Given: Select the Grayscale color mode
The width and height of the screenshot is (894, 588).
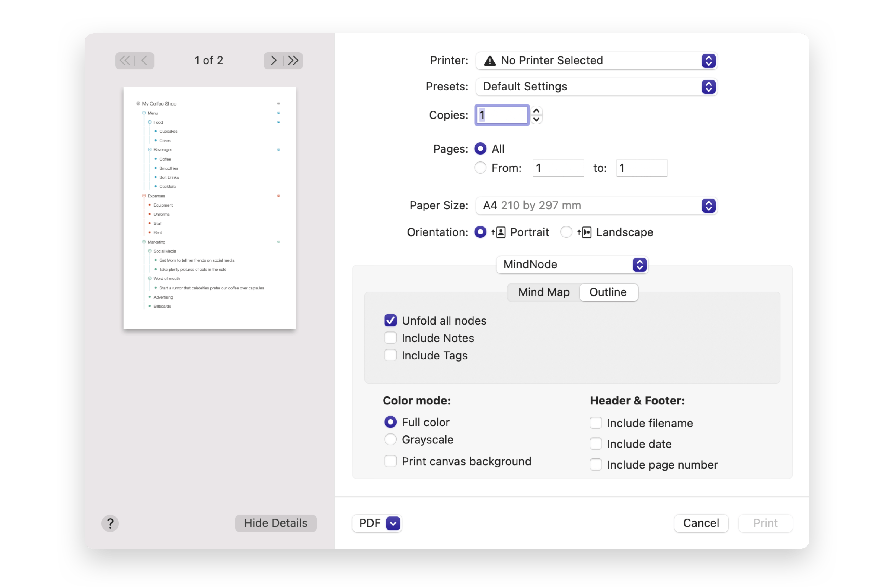Looking at the screenshot, I should [390, 439].
